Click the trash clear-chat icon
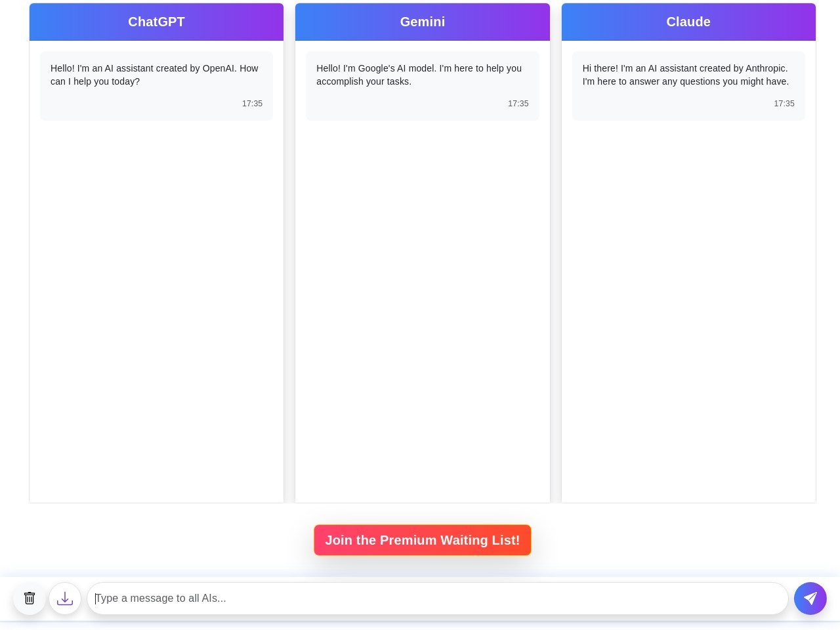Viewport: 840px width, 630px height. click(30, 598)
